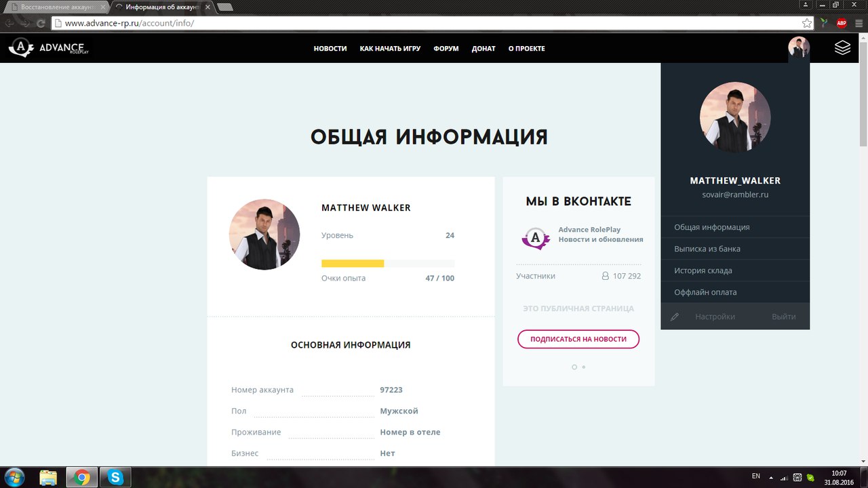Open File Explorer from the taskbar
This screenshot has width=868, height=488.
pyautogui.click(x=48, y=477)
